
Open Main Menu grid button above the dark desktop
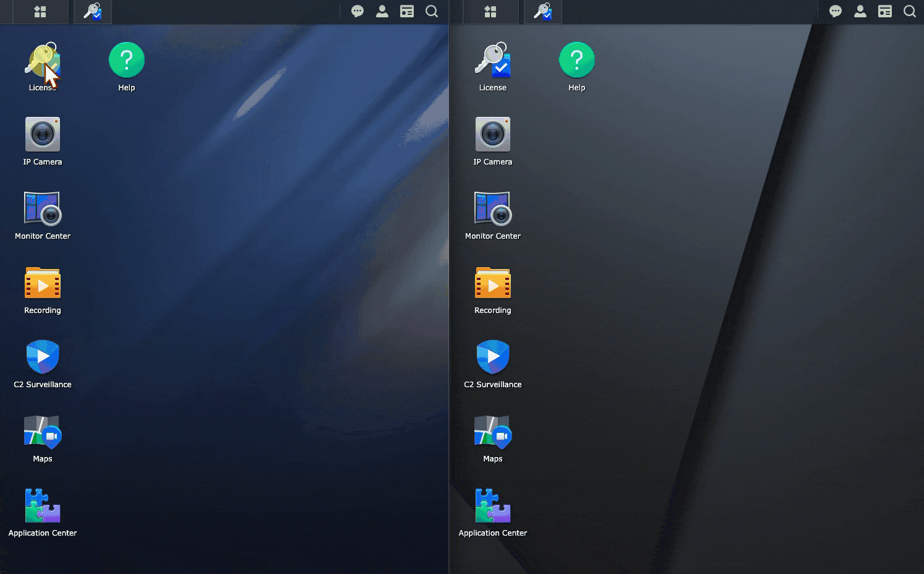[490, 12]
